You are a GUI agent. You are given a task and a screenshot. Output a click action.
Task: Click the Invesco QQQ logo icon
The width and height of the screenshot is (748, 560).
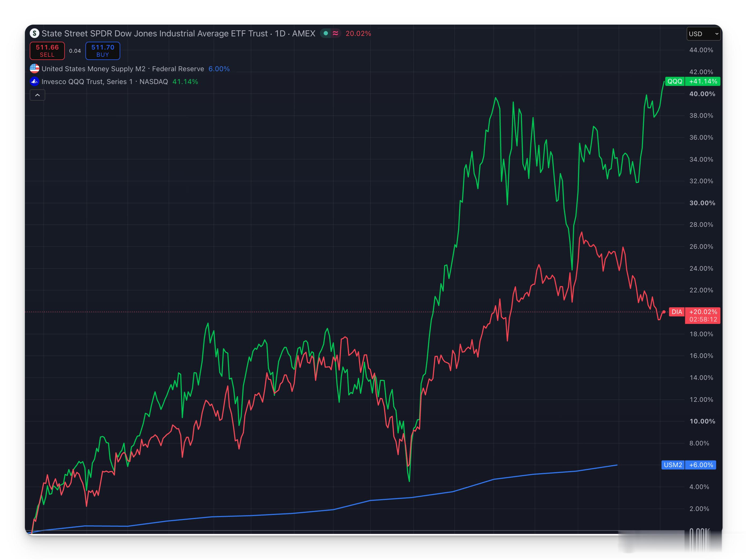point(35,81)
